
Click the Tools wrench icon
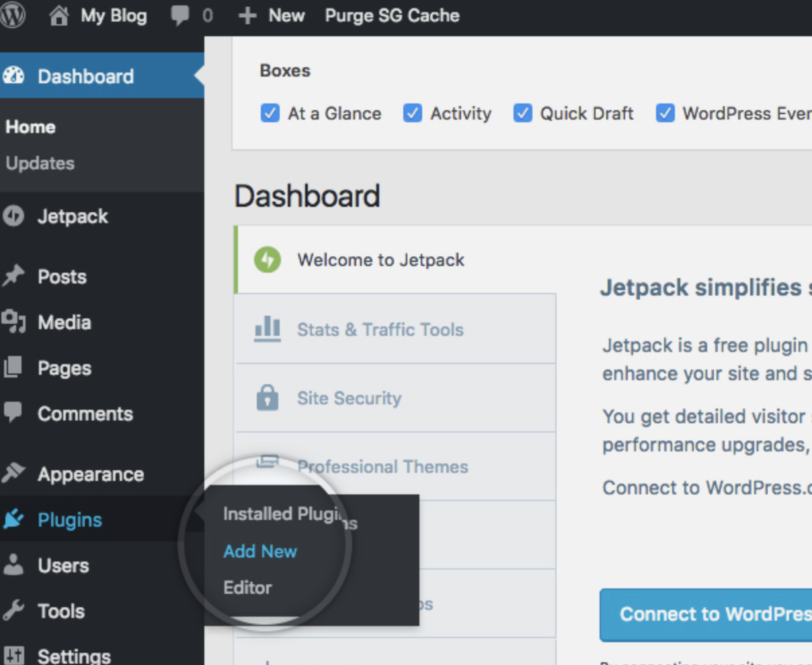(13, 611)
